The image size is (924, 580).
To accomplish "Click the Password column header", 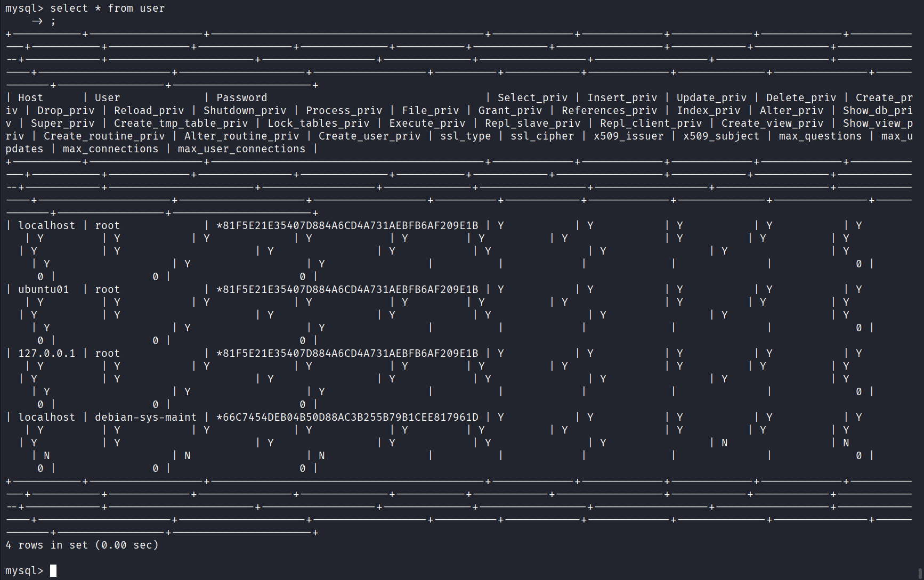I will click(x=241, y=97).
